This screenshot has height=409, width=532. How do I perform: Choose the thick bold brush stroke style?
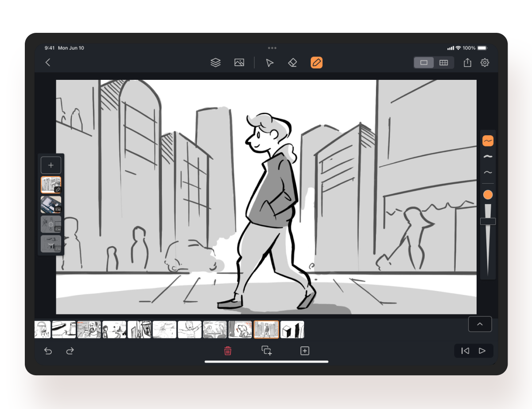(488, 157)
